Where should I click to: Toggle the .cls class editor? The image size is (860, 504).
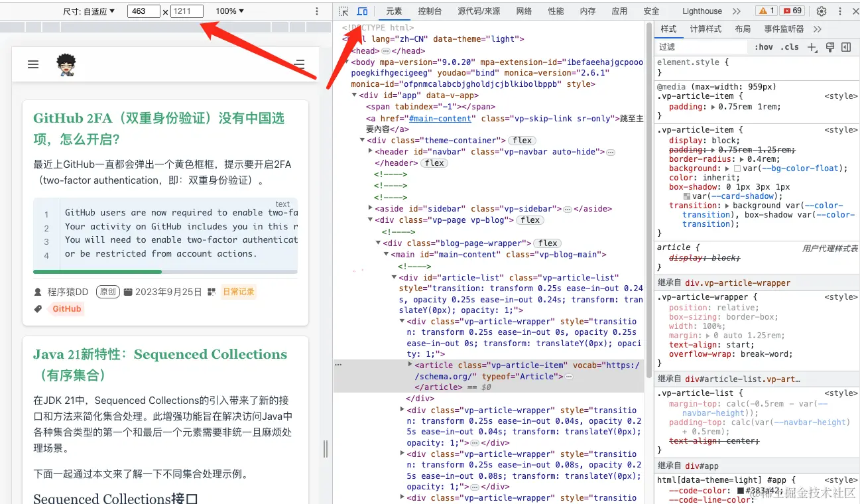click(x=790, y=47)
